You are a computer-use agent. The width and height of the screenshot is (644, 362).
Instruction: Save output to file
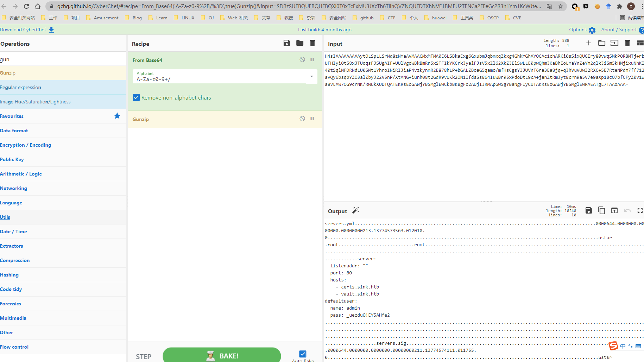(588, 210)
